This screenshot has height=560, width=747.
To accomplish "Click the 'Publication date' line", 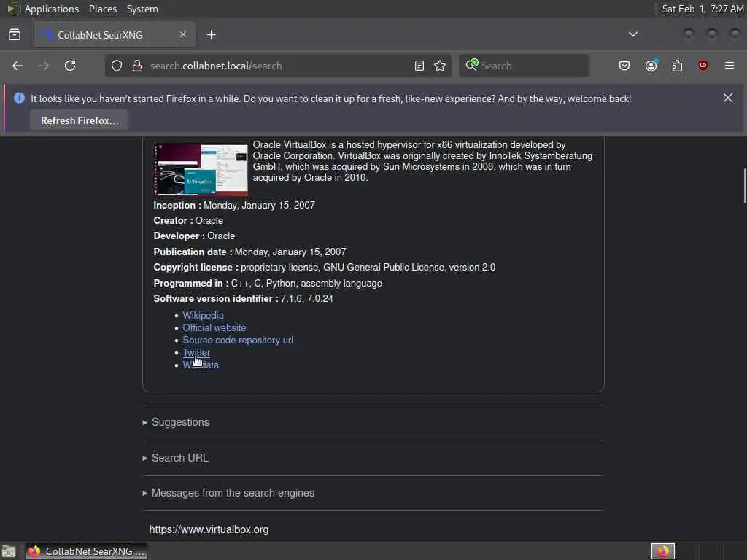I will tap(249, 252).
